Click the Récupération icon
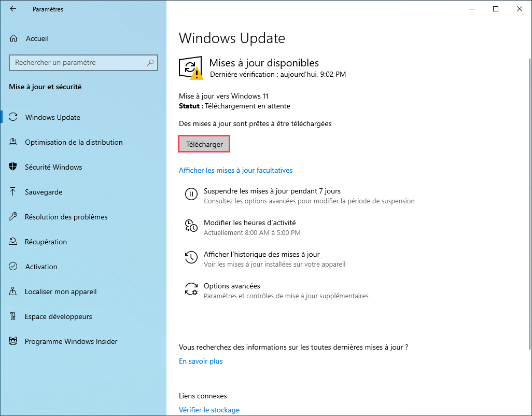This screenshot has width=532, height=416. click(13, 241)
